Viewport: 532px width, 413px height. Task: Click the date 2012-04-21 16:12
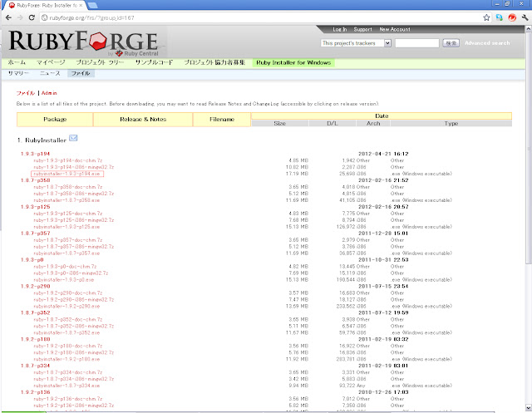point(383,154)
